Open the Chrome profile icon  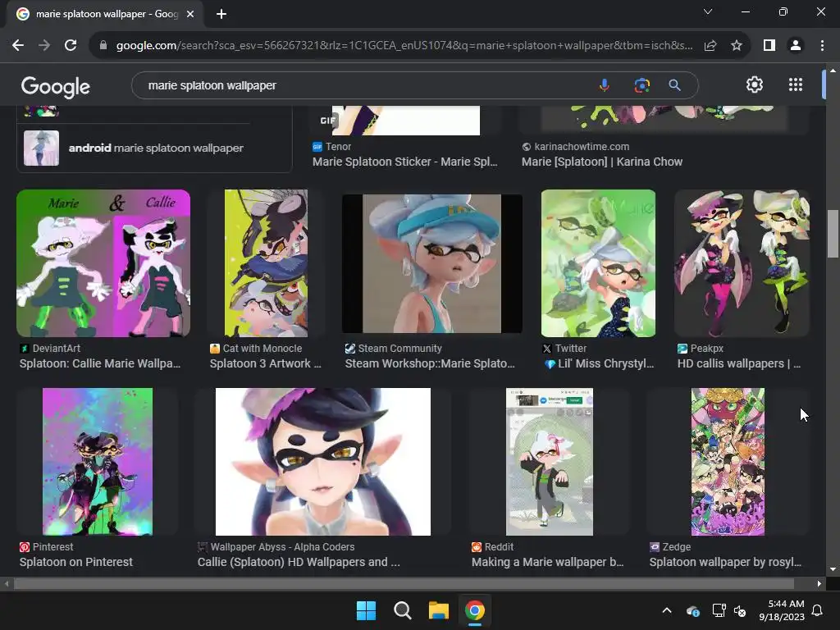click(796, 46)
